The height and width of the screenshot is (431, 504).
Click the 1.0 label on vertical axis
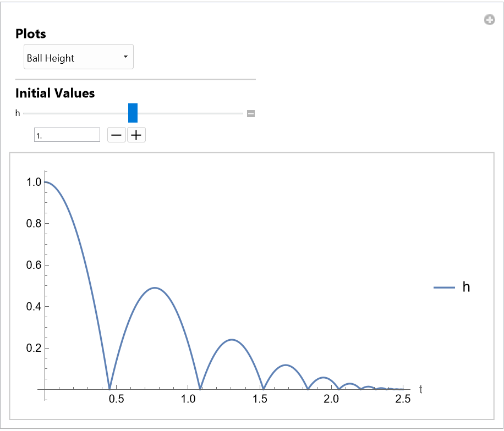(x=34, y=182)
